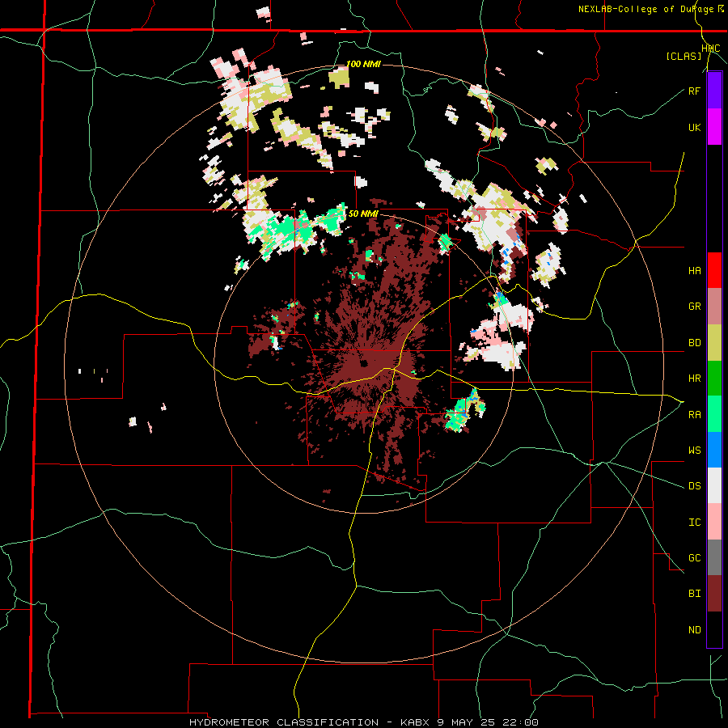Select the GR legend color block

[x=714, y=307]
